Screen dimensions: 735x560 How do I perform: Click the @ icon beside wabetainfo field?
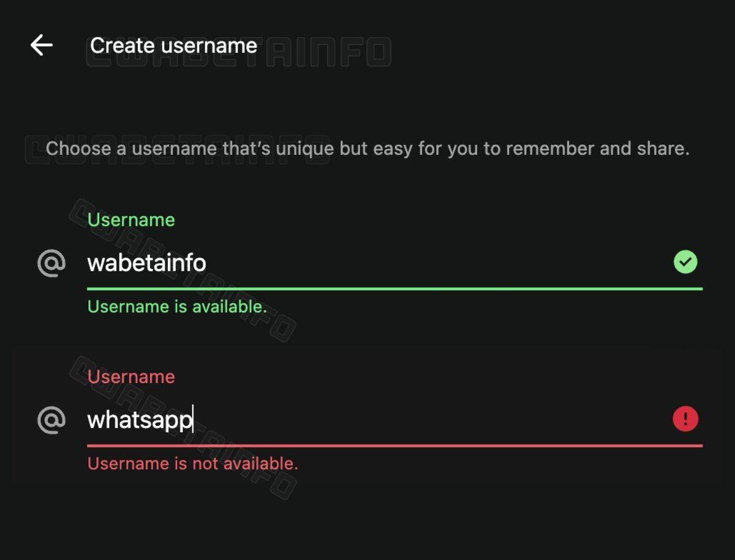(53, 263)
